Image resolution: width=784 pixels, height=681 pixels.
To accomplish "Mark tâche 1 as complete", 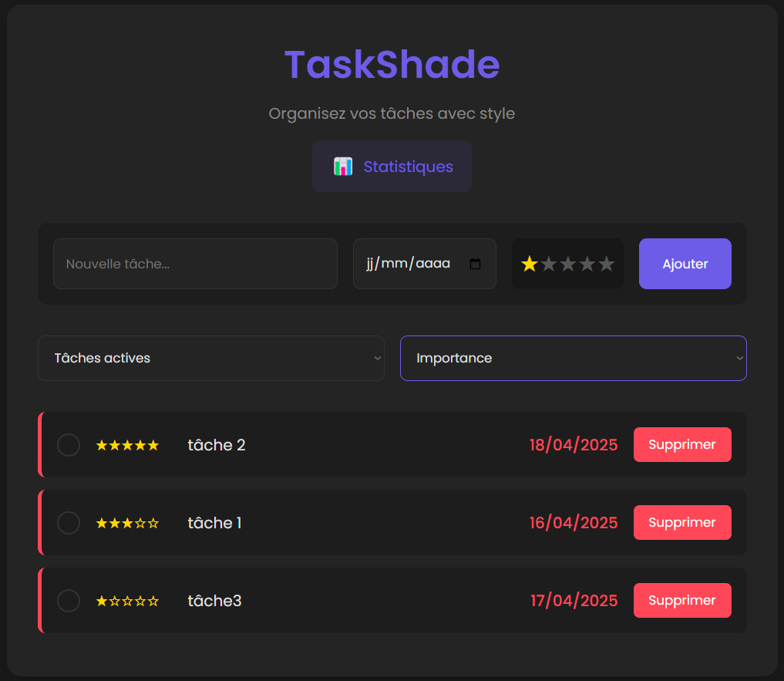I will pyautogui.click(x=69, y=522).
